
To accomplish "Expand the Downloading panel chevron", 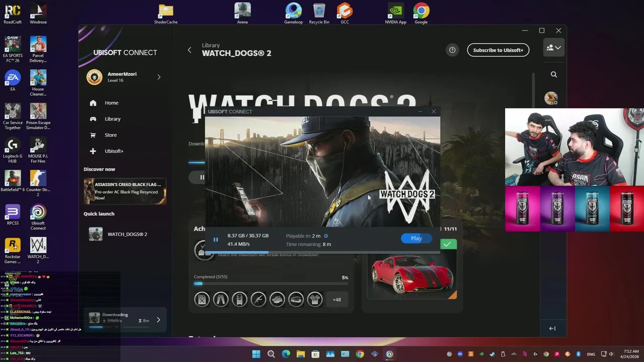I will pyautogui.click(x=158, y=320).
